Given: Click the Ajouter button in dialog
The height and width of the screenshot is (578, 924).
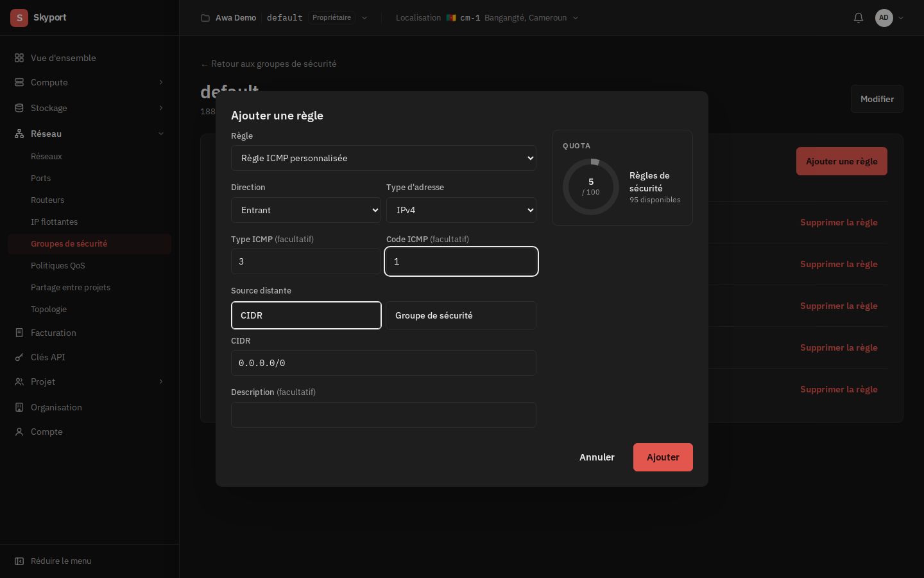Looking at the screenshot, I should (x=663, y=457).
